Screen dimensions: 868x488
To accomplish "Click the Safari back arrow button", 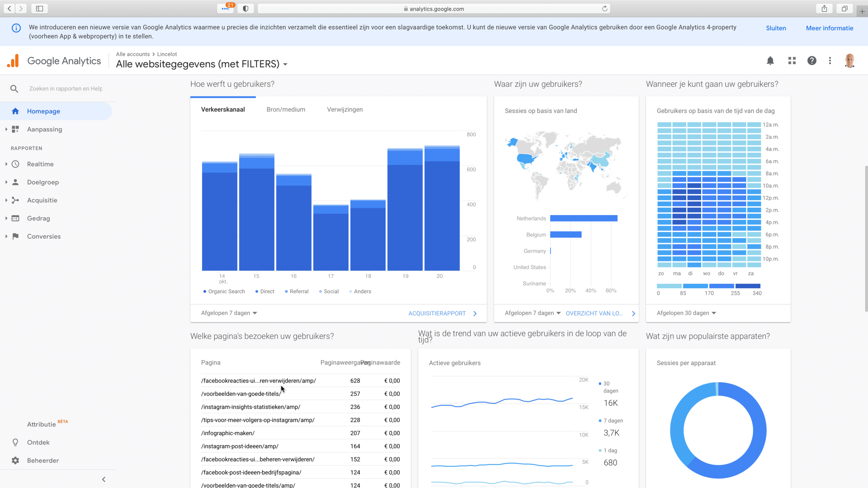I will [x=9, y=8].
